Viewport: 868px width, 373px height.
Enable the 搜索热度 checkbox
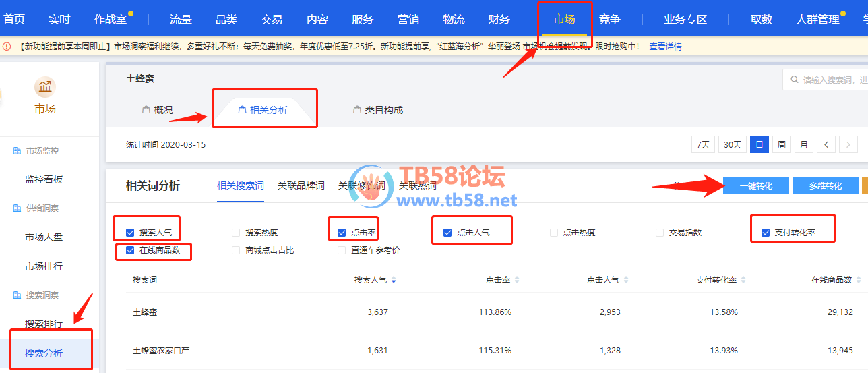point(236,233)
